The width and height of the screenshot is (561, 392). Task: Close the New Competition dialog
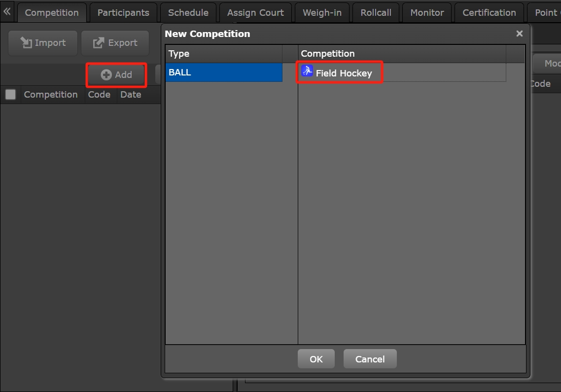pos(519,34)
